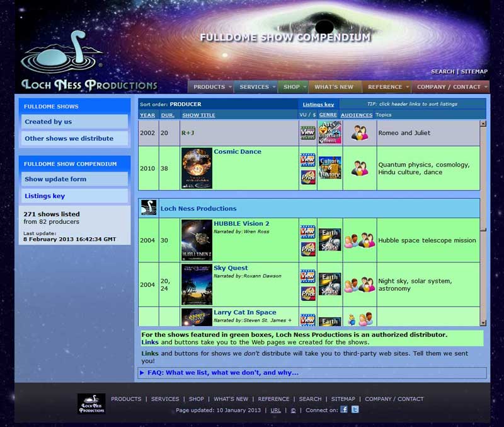
Task: Click Loch Ness Productions producer logo icon in listing
Action: click(149, 208)
